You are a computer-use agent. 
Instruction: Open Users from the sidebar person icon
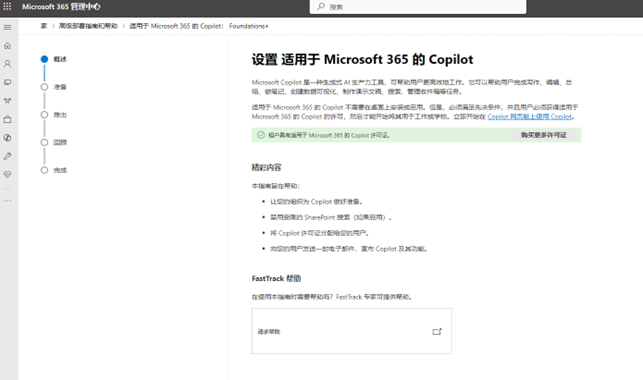point(7,64)
